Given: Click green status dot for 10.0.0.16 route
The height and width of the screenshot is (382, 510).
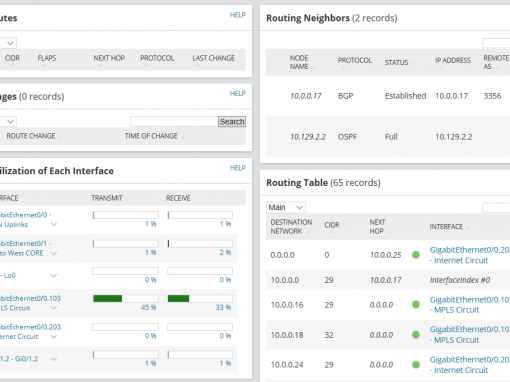Looking at the screenshot, I should coord(416,305).
